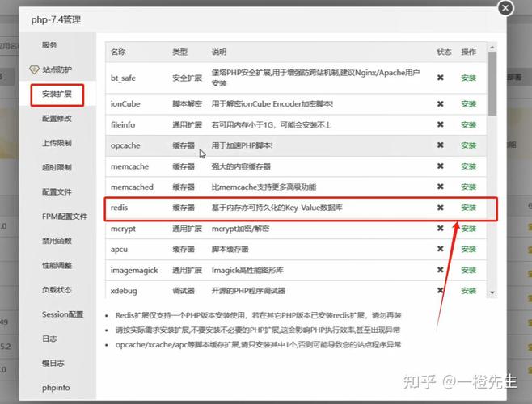This screenshot has height=404, width=532.
Task: Click the X status icon for bt_safe
Action: pyautogui.click(x=441, y=78)
